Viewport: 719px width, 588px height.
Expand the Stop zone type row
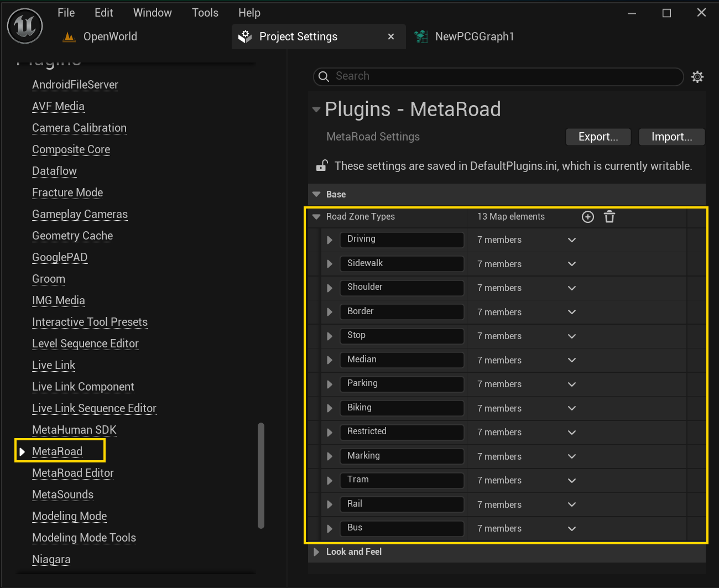(x=330, y=336)
